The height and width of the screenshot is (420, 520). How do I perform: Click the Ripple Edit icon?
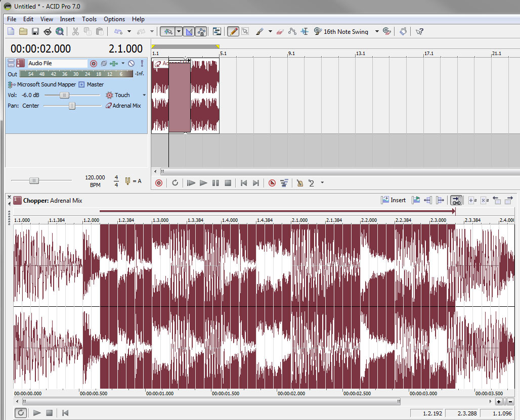pyautogui.click(x=217, y=31)
